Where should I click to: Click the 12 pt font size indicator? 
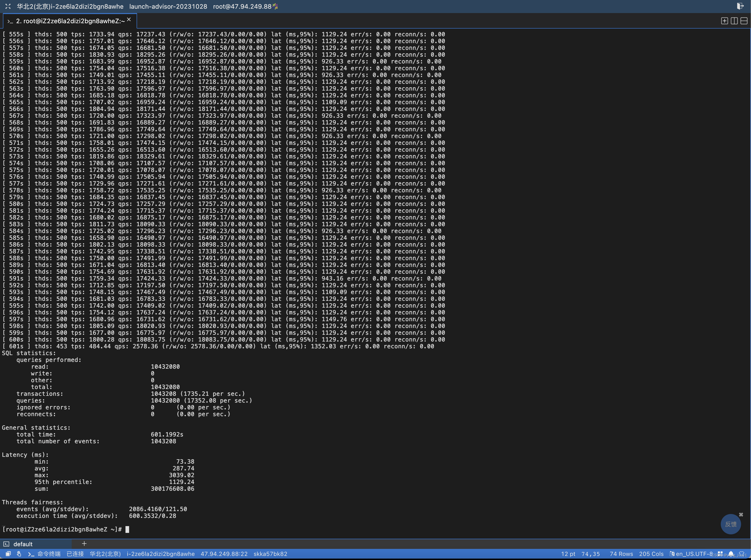pos(568,554)
